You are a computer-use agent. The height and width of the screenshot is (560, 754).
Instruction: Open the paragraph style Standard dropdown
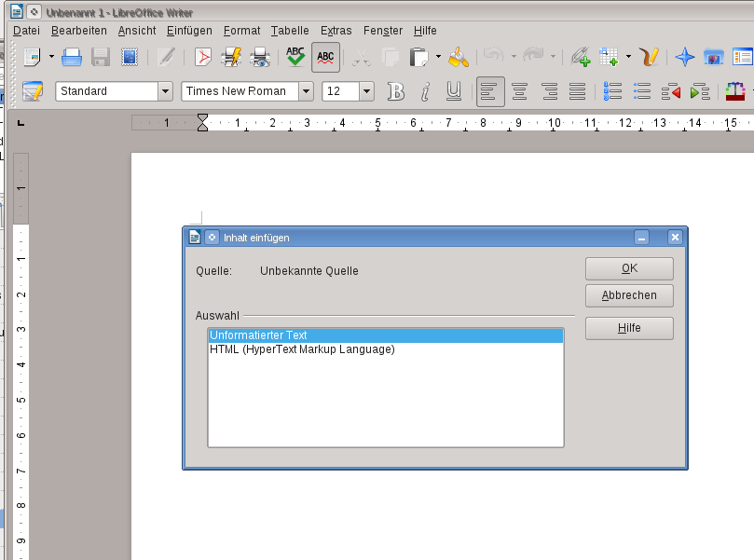(165, 91)
